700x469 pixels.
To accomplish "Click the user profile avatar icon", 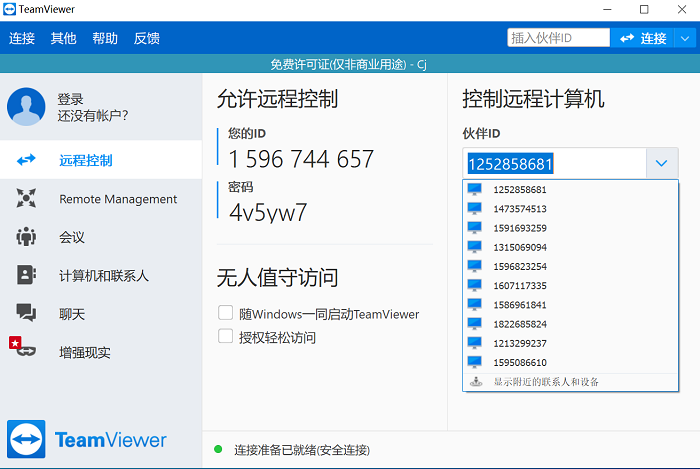I will 26,107.
